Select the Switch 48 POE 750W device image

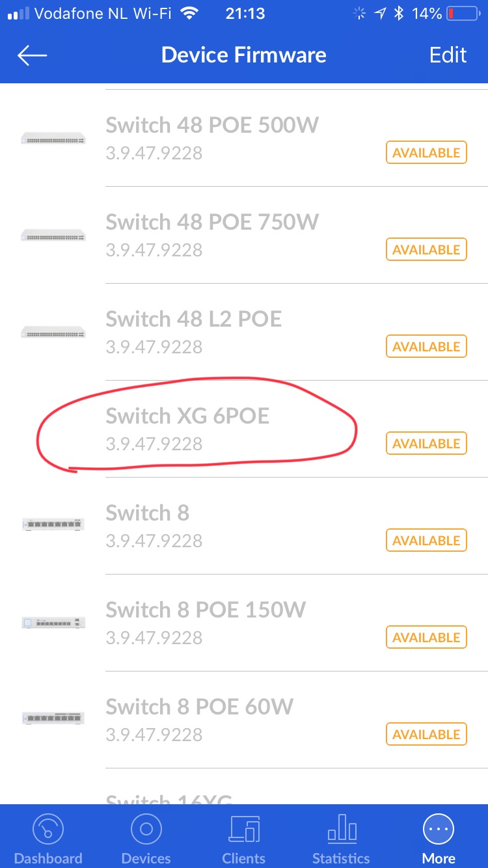tap(53, 235)
